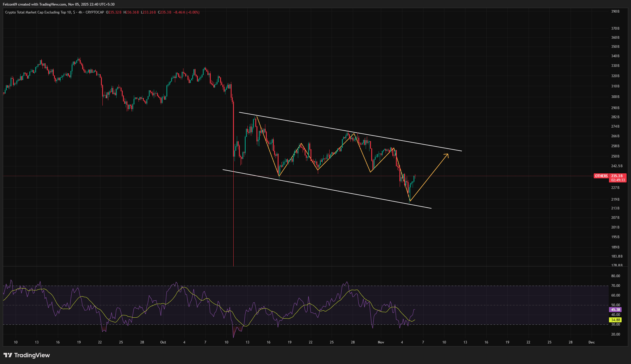Click the red OTHERS symbol price tag

pyautogui.click(x=601, y=176)
